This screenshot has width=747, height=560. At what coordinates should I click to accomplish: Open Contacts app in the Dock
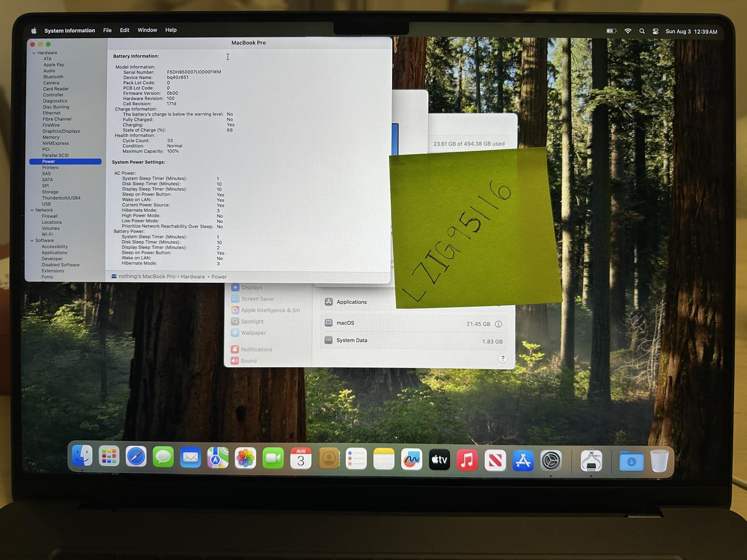tap(329, 459)
